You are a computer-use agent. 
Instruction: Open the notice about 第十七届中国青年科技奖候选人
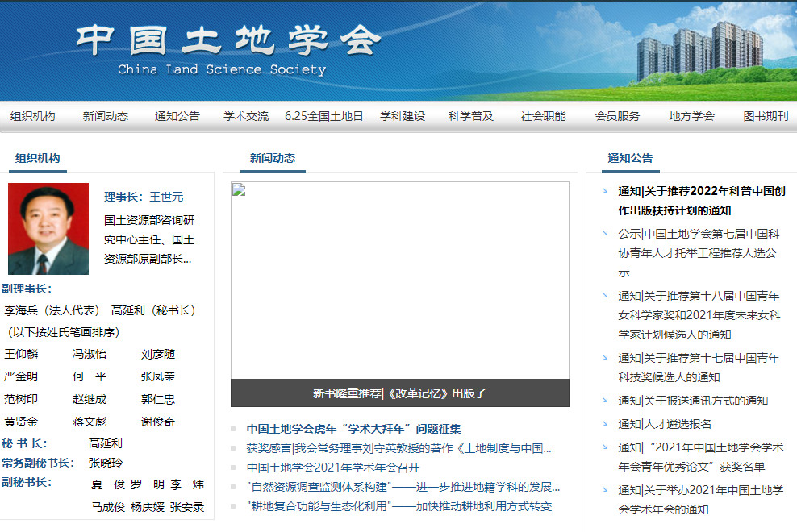click(699, 368)
